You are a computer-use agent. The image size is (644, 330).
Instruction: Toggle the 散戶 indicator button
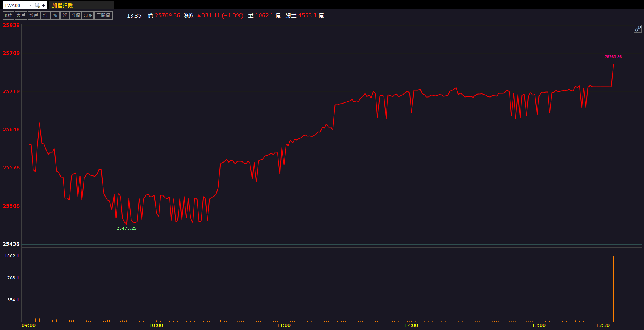pos(34,15)
